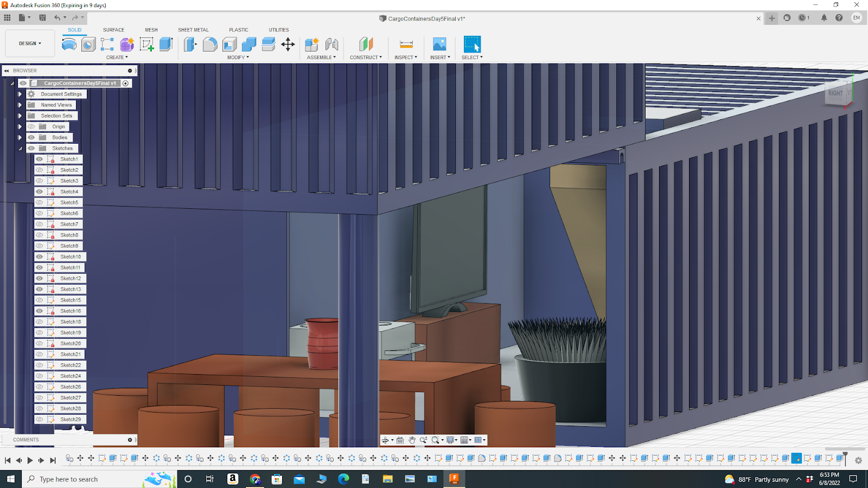Switch to the SHEET METAL tab
Viewport: 868px width, 488px height.
[x=193, y=30]
